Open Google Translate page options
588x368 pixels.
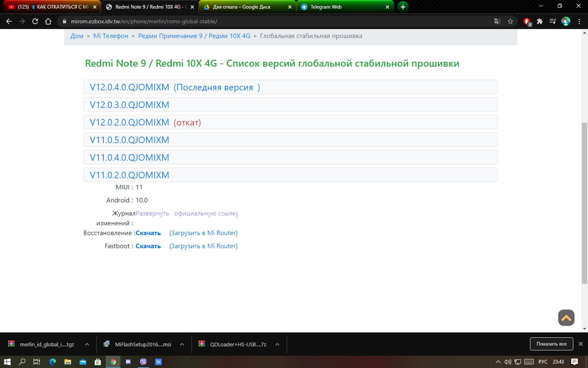pyautogui.click(x=497, y=21)
